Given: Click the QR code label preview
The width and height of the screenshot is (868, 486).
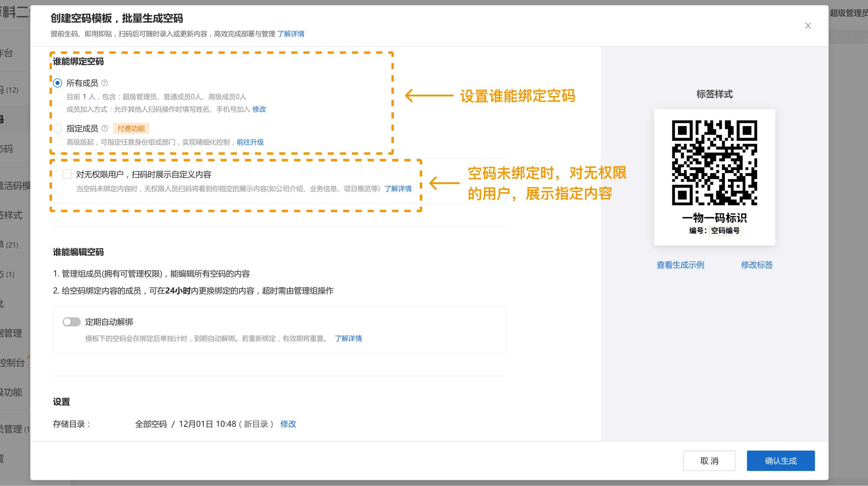Looking at the screenshot, I should pyautogui.click(x=714, y=177).
